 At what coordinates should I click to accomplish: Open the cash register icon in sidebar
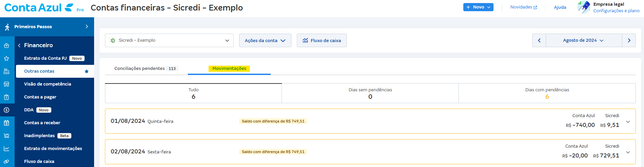(x=6, y=71)
